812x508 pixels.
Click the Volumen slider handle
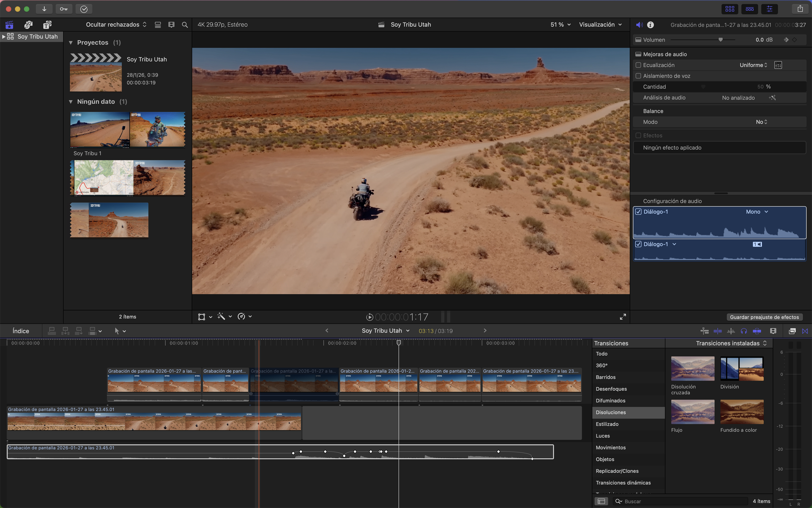720,40
